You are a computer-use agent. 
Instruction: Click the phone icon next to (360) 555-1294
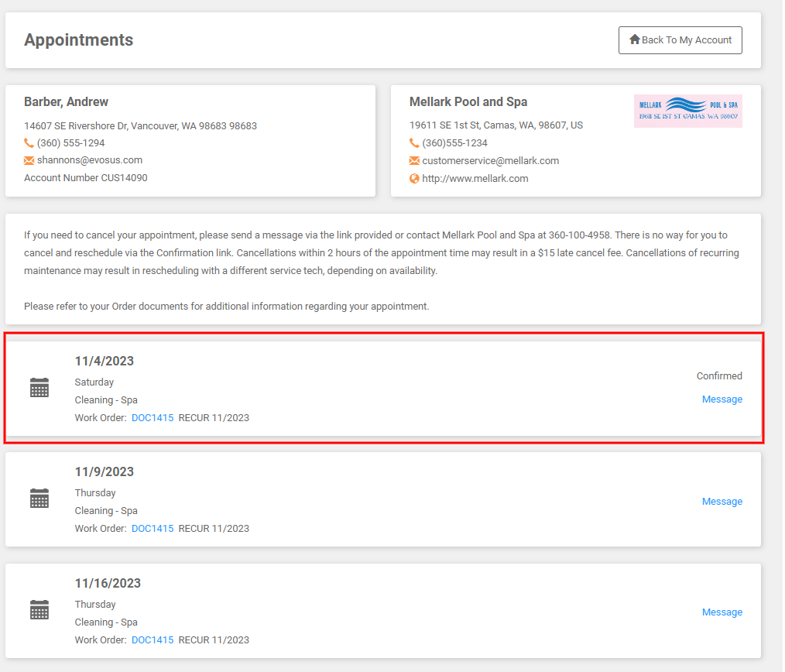(x=29, y=142)
